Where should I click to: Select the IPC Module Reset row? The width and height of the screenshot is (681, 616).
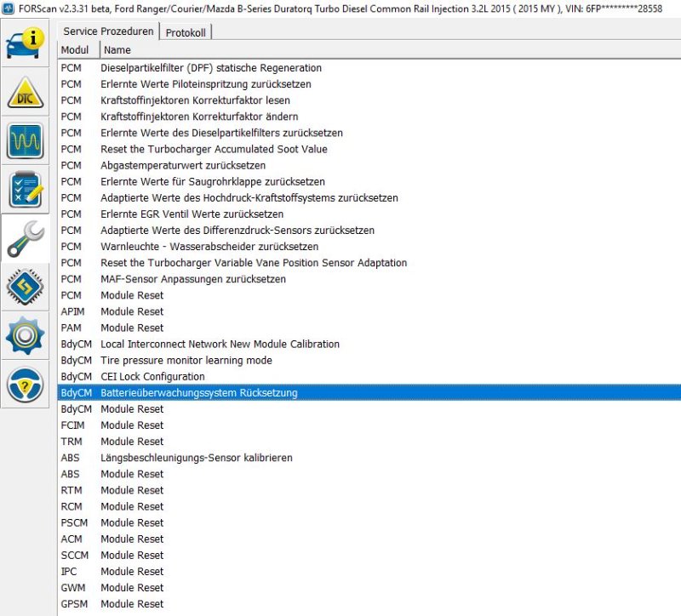(x=369, y=571)
